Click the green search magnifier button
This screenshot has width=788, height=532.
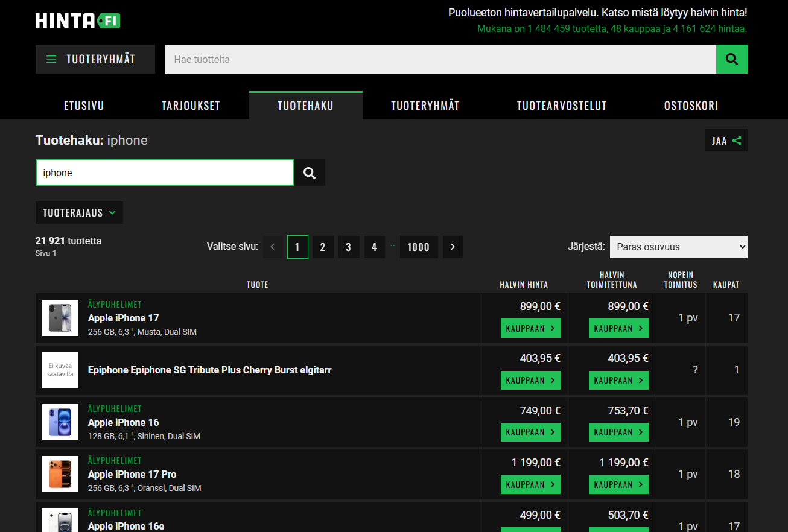732,59
